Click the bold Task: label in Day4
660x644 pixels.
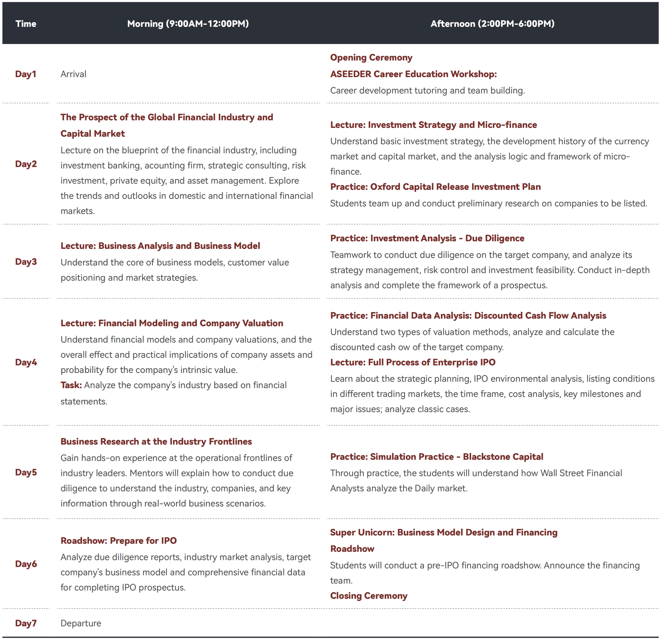[x=71, y=385]
